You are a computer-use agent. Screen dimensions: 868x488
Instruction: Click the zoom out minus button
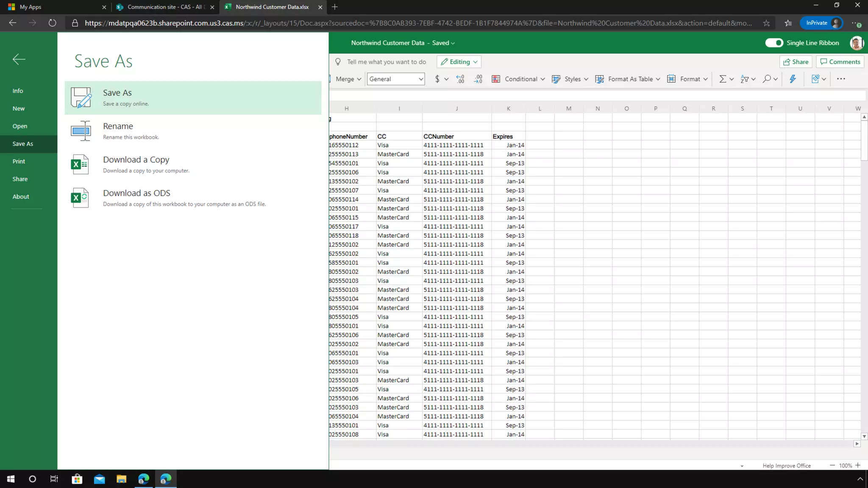[x=832, y=465]
